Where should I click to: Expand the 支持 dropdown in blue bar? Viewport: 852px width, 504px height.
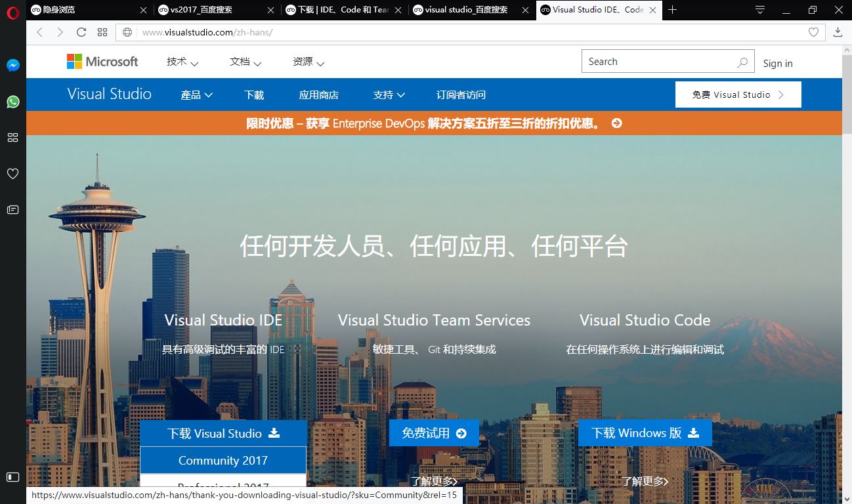[x=389, y=95]
